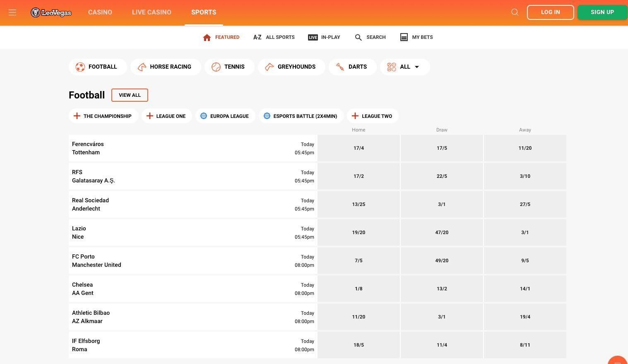
Task: Select Tennis sport label
Action: click(234, 67)
